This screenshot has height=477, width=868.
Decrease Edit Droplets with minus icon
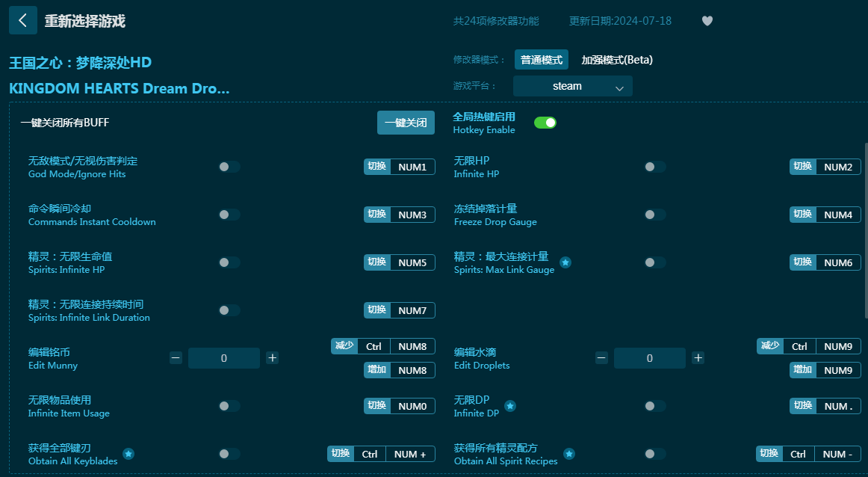602,358
